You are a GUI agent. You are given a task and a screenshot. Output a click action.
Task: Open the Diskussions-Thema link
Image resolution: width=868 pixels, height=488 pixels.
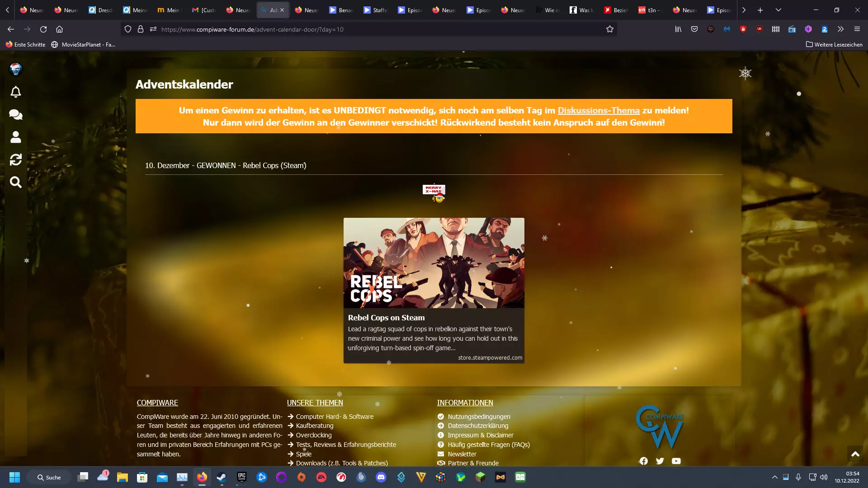[x=599, y=110]
